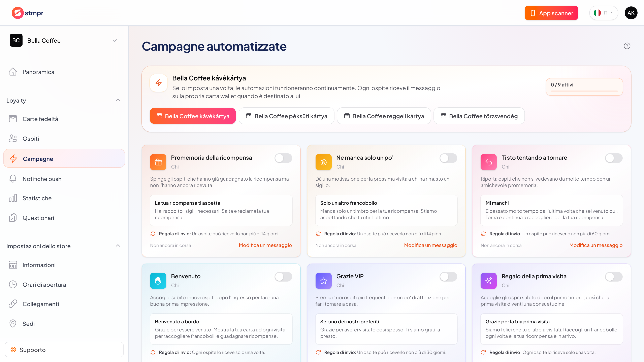Open Sedi settings item
Viewport: 644px width, 362px height.
[x=64, y=324]
